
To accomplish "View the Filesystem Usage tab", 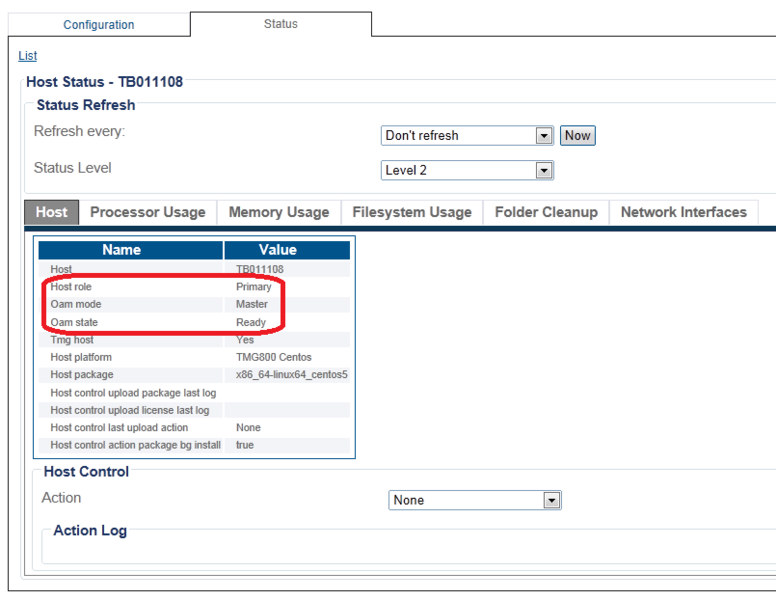I will click(412, 212).
